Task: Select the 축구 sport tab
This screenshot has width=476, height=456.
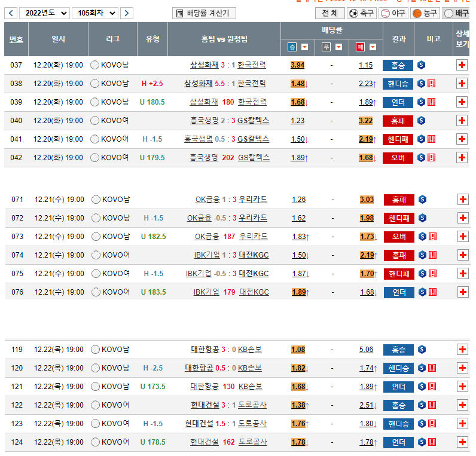Action: (362, 13)
